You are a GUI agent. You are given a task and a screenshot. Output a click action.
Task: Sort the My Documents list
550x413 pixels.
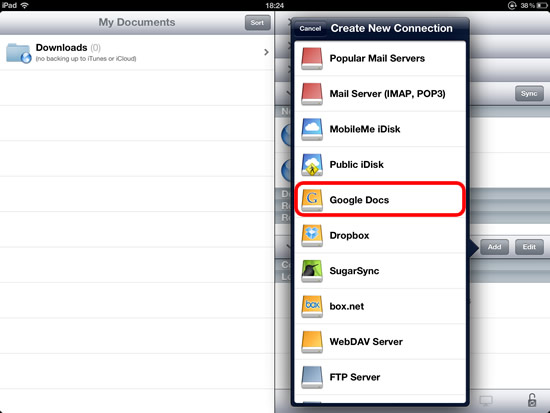tap(257, 23)
